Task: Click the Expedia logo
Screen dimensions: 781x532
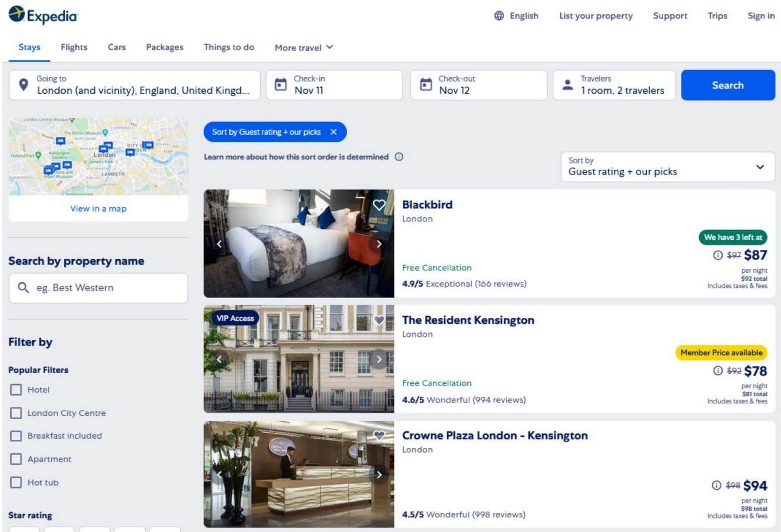Action: [x=43, y=15]
